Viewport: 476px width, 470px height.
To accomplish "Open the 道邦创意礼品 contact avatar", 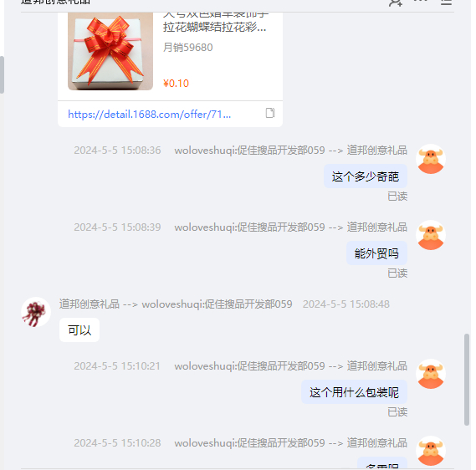I will pos(36,312).
